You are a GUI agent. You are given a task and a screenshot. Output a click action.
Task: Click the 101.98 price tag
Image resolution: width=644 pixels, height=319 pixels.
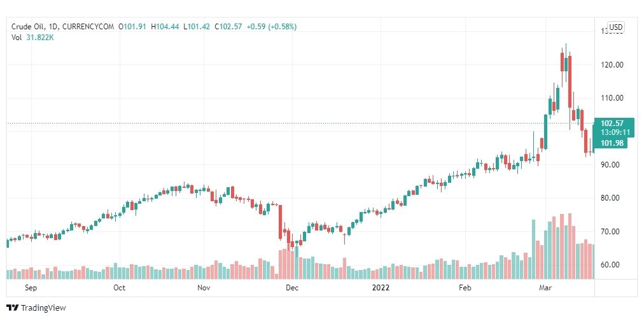(x=612, y=143)
